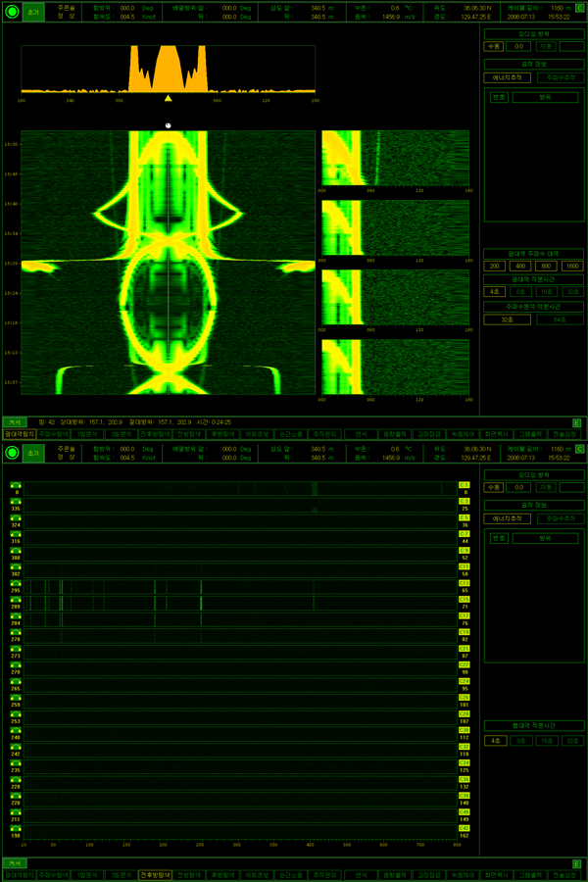Select the channel icon labeled 295
Screen dimensions: 588x882
16,583
